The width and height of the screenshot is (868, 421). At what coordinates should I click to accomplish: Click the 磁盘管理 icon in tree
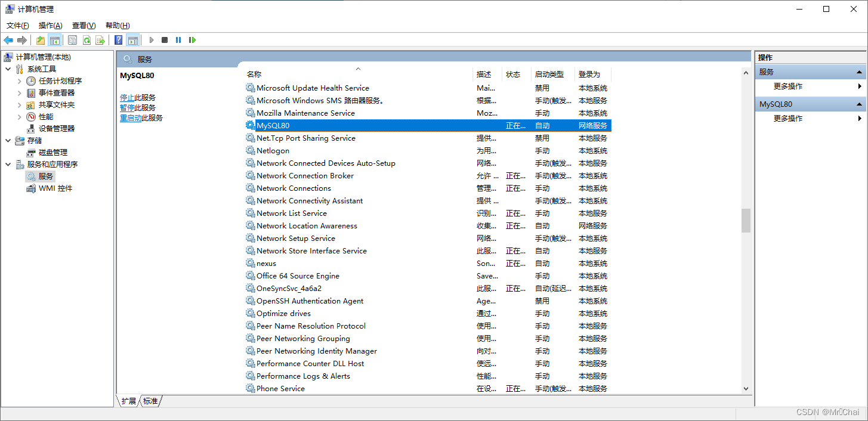tap(31, 152)
